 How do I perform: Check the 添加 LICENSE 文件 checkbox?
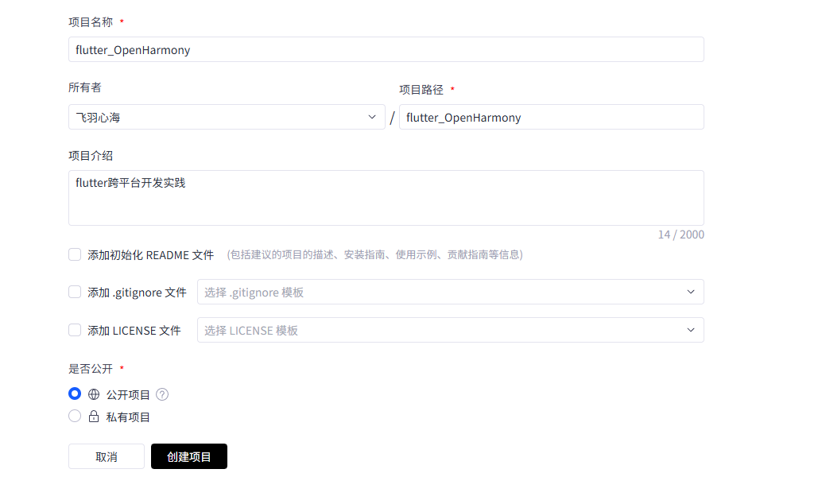(x=75, y=330)
